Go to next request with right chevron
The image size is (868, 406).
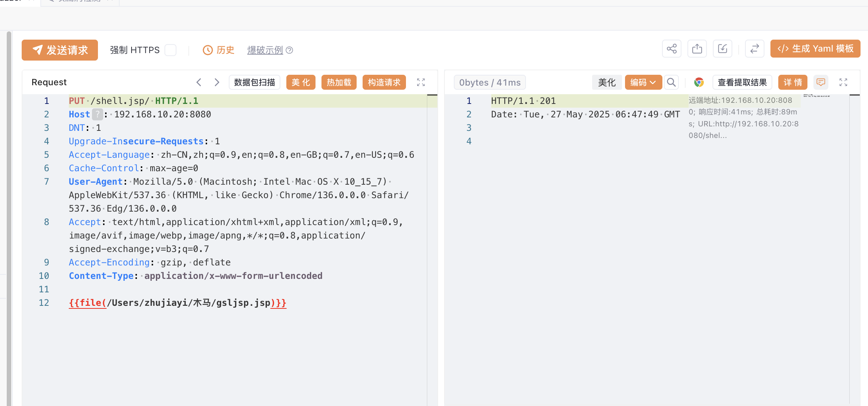pos(217,82)
